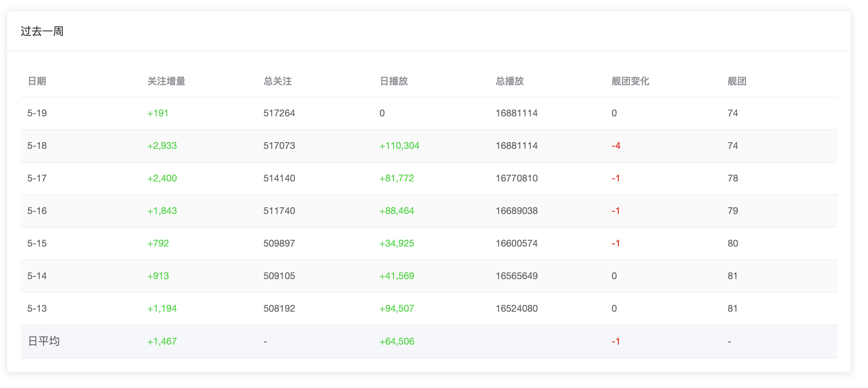The height and width of the screenshot is (388, 868).
Task: Click the +1,194 follower increase value
Action: (x=162, y=308)
